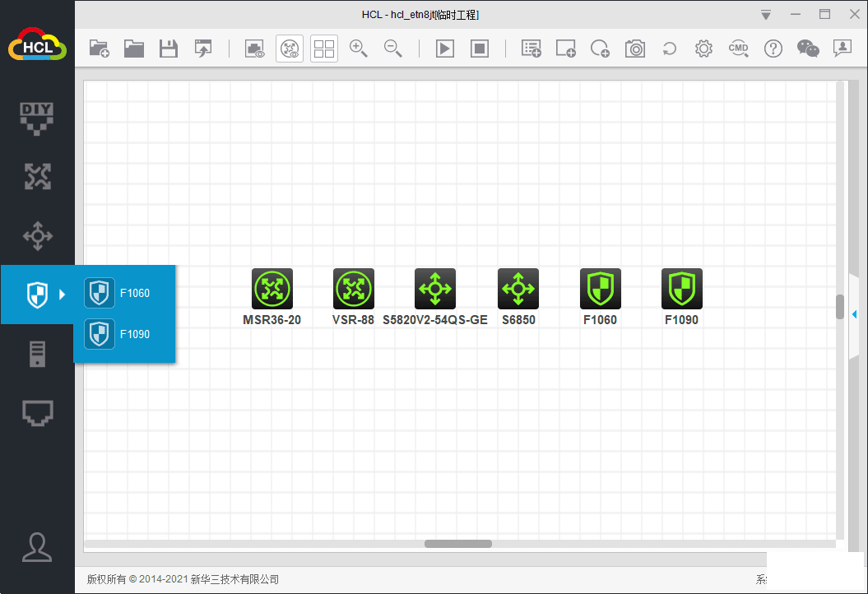This screenshot has height=594, width=868.
Task: Choose F1090 firewall from flyout
Action: click(x=117, y=334)
